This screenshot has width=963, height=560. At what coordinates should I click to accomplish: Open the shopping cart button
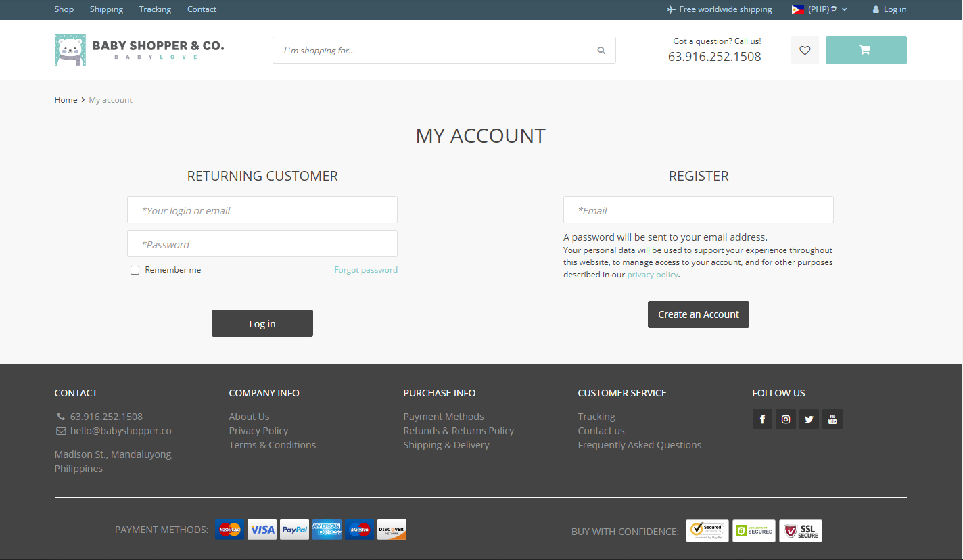click(866, 50)
